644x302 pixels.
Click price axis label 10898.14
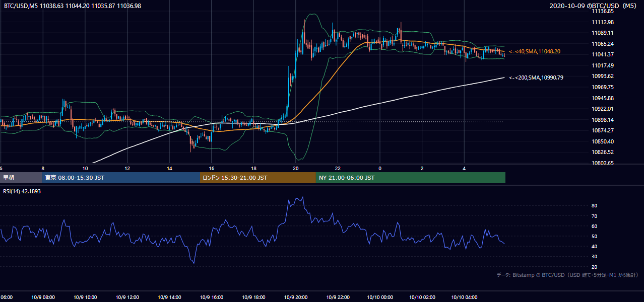pos(602,120)
